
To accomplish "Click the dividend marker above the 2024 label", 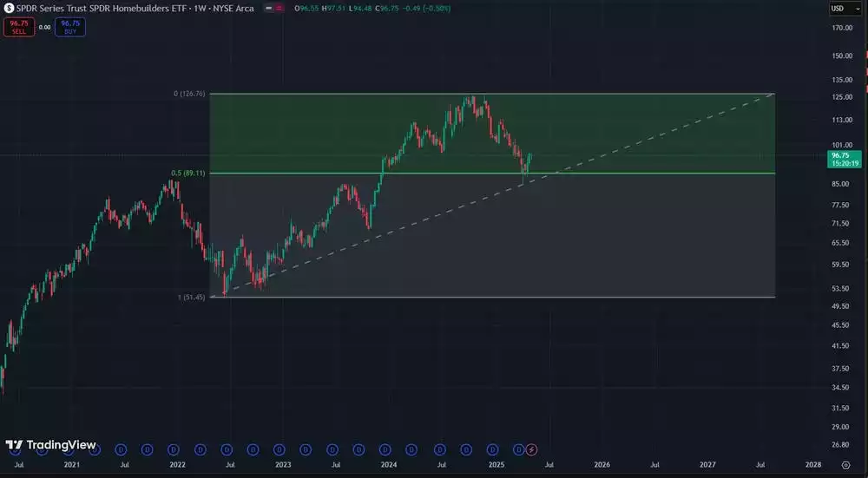I will (x=385, y=449).
